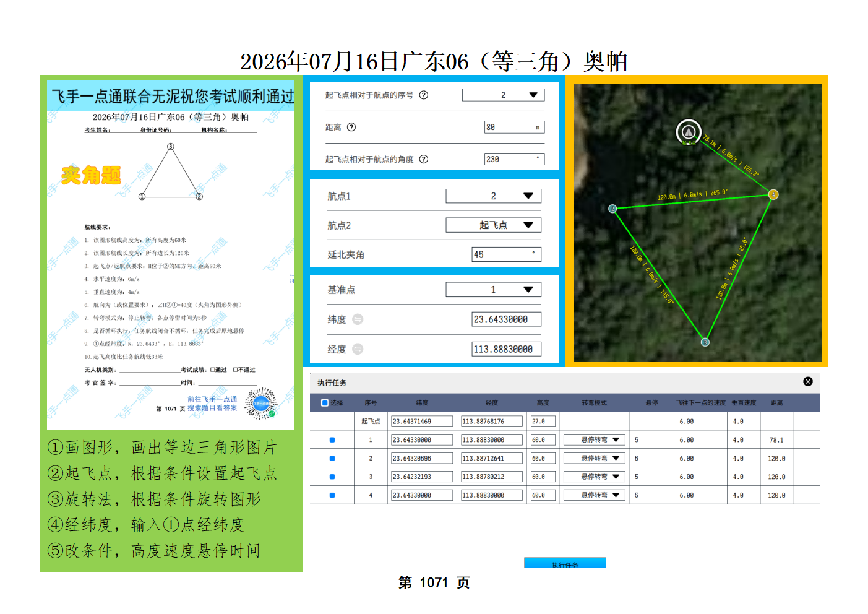Open row 4 悬停转弯 turn mode dropdown
868x614 pixels.
point(595,495)
